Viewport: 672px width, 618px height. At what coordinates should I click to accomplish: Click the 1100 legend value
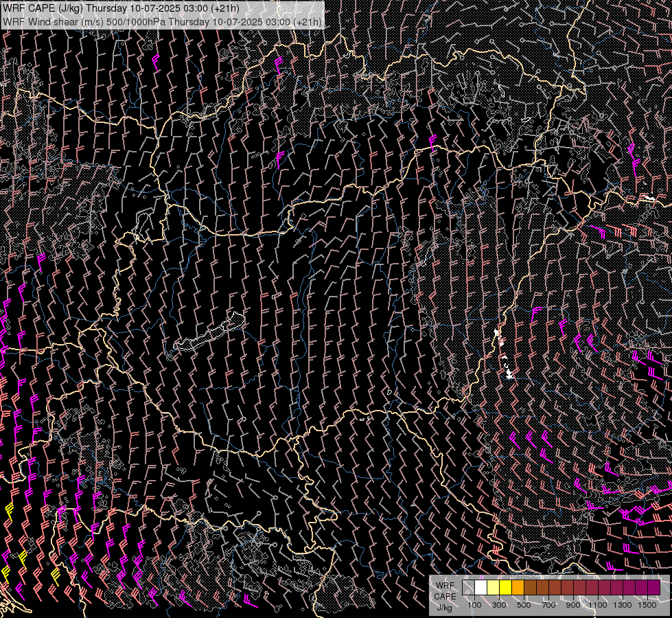(x=598, y=605)
